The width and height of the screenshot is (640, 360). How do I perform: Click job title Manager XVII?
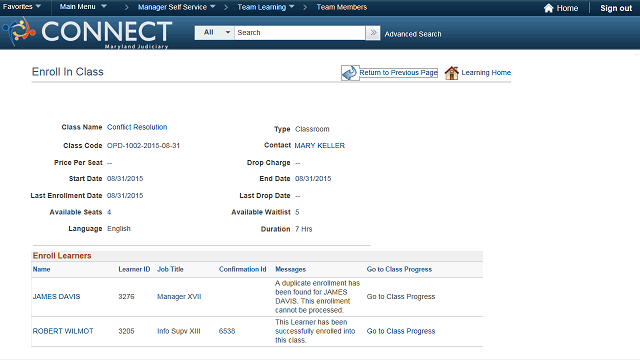(x=179, y=297)
